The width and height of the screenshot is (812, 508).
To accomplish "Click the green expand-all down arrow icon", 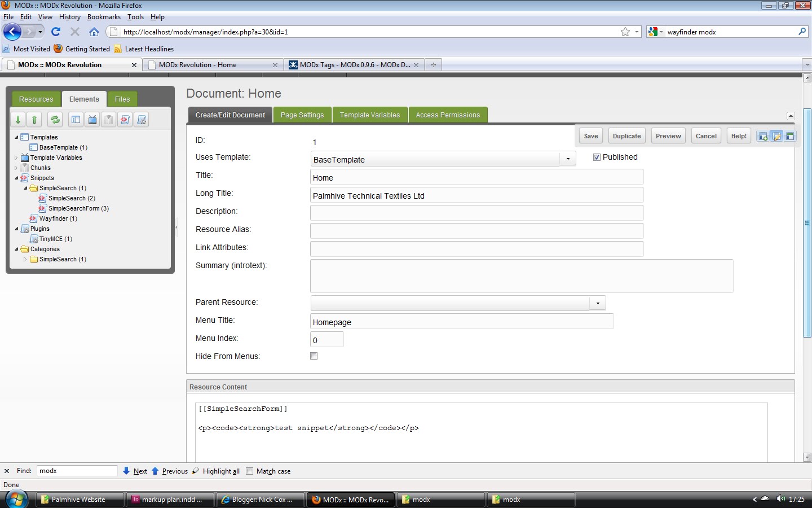I will coord(18,120).
